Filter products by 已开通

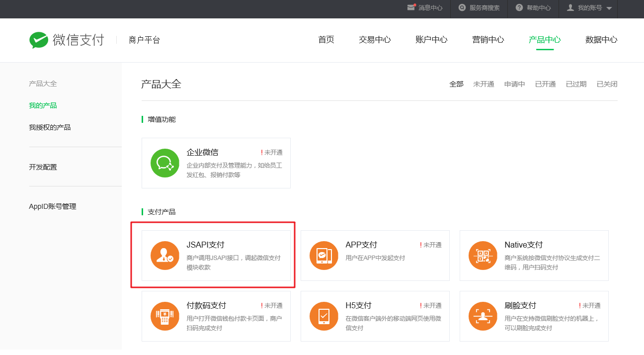pyautogui.click(x=546, y=84)
